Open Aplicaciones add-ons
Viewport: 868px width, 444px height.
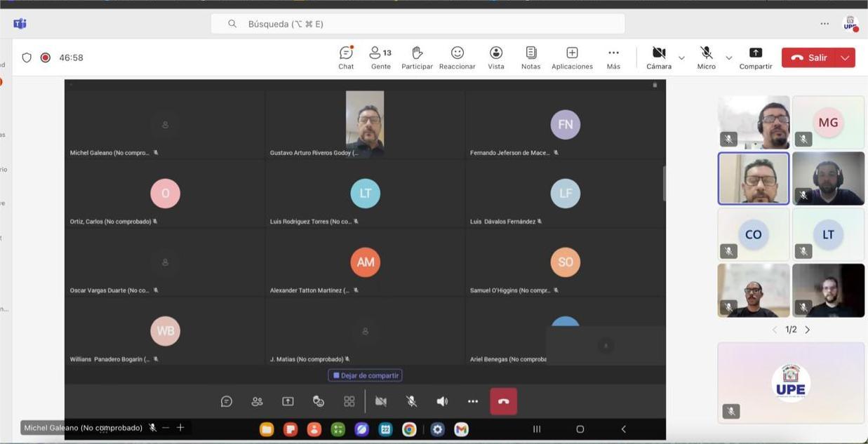coord(572,58)
